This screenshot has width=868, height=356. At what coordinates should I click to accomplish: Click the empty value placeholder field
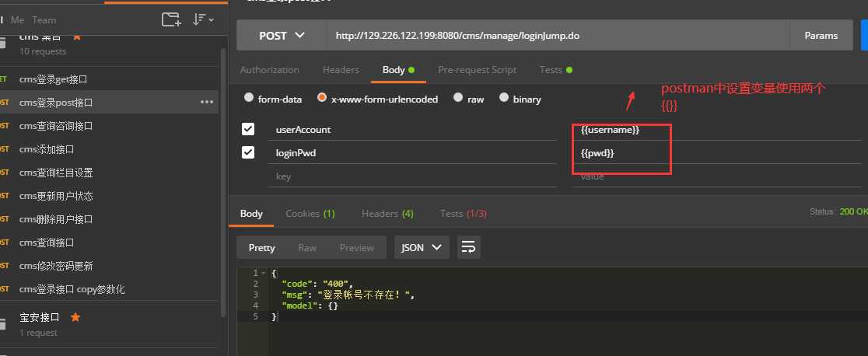click(717, 176)
